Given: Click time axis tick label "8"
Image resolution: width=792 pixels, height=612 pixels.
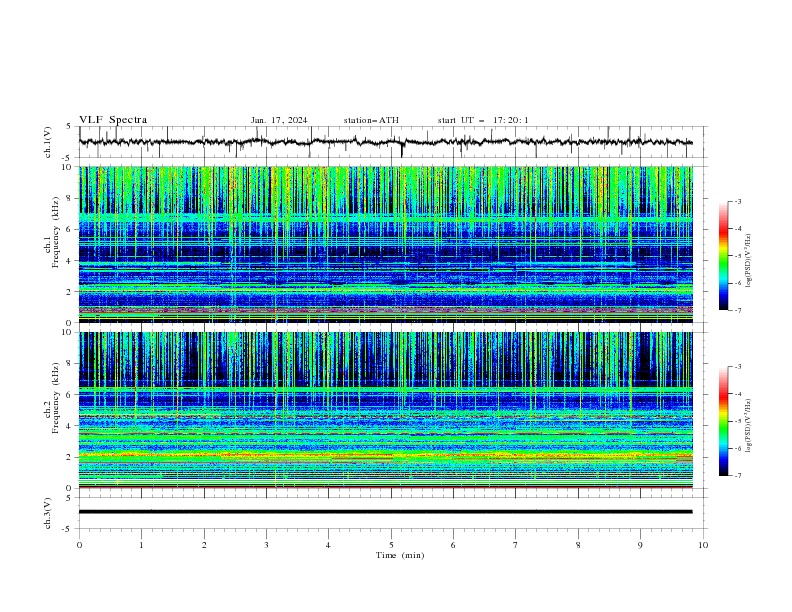Looking at the screenshot, I should tap(578, 545).
